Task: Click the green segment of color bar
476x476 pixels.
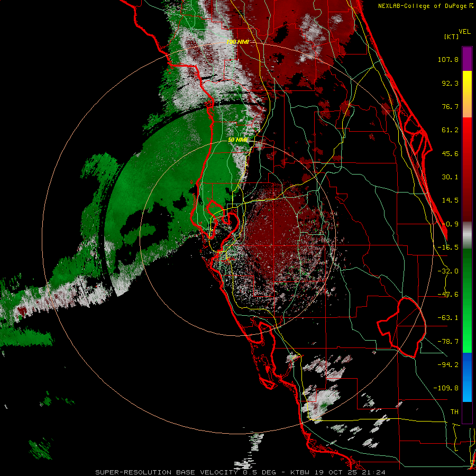Action: point(467,300)
